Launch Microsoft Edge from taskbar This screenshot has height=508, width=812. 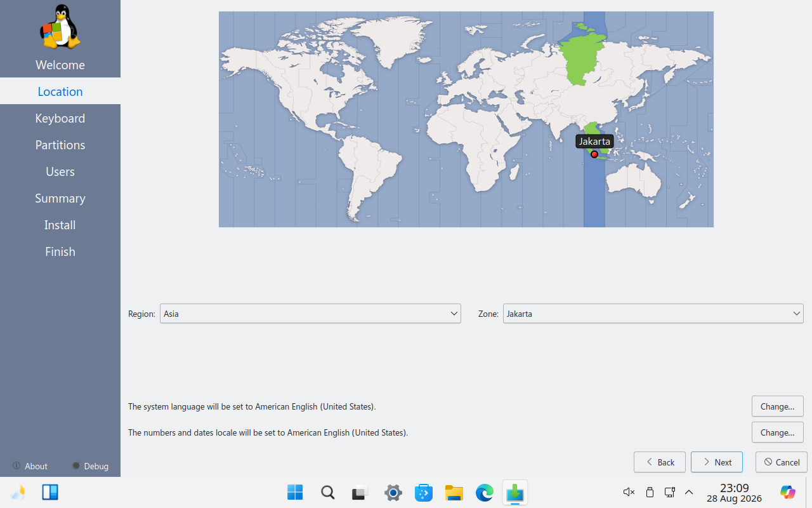tap(485, 492)
